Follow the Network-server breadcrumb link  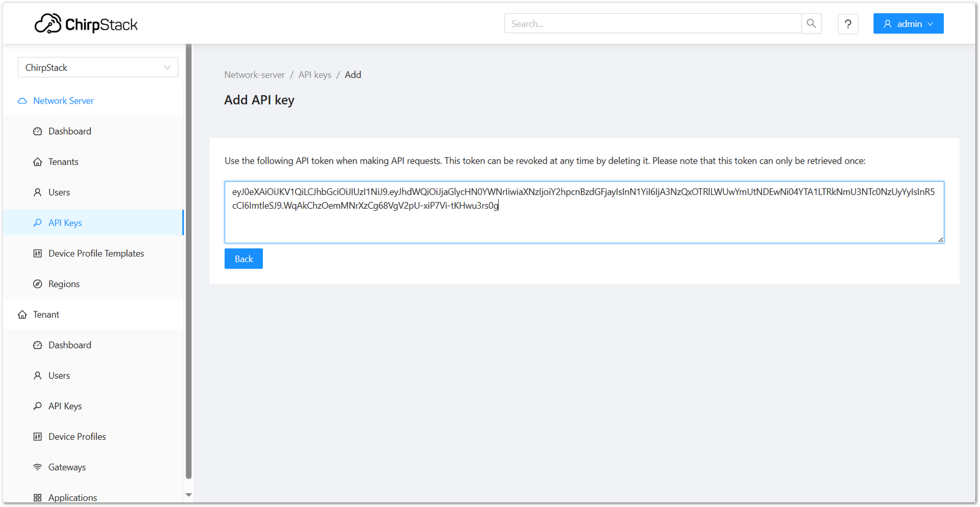254,75
